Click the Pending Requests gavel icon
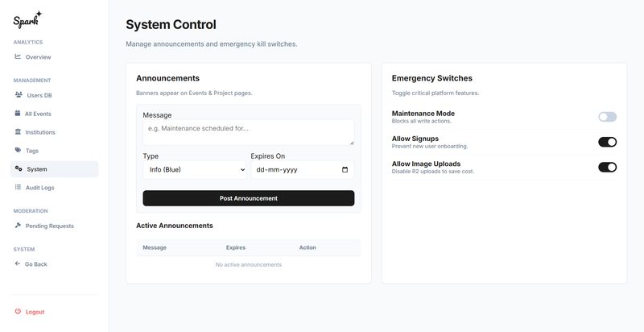The image size is (644, 332). tap(18, 226)
